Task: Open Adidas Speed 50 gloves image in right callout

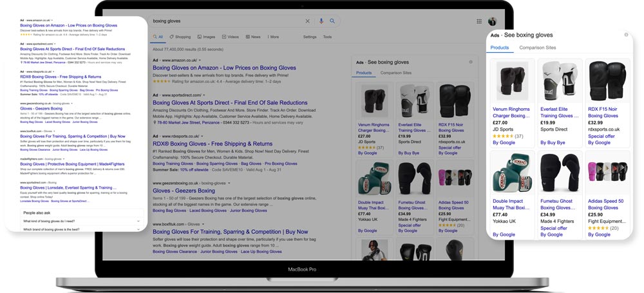Action: click(x=607, y=171)
